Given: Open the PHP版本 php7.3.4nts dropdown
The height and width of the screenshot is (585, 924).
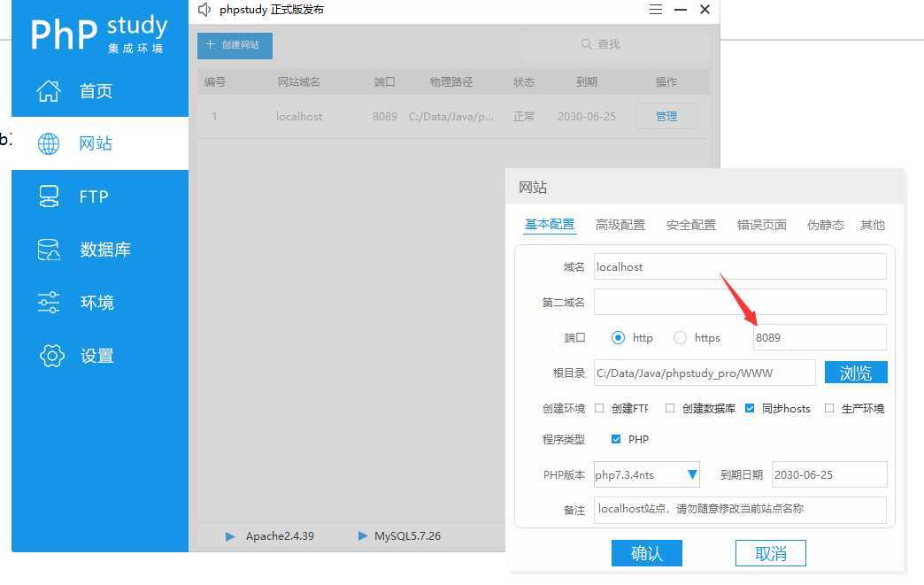Looking at the screenshot, I should [646, 475].
